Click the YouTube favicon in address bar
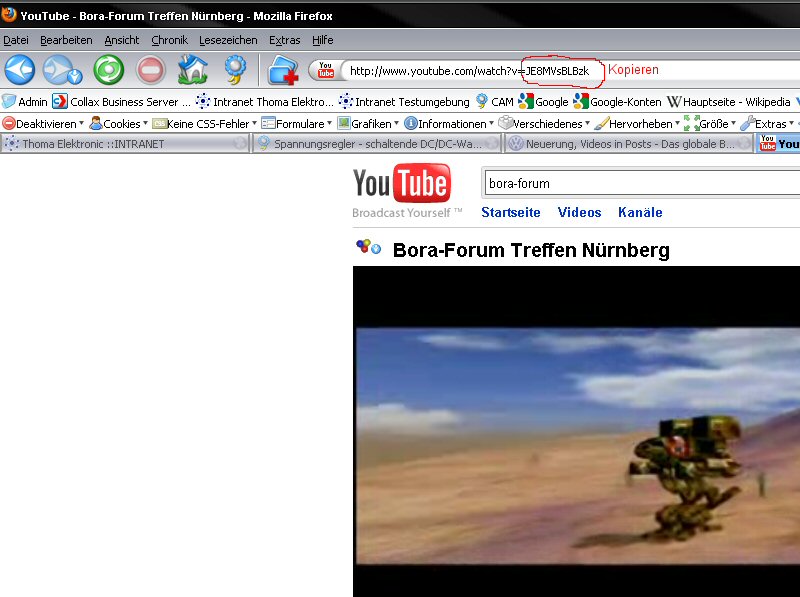This screenshot has height=597, width=800. (326, 70)
